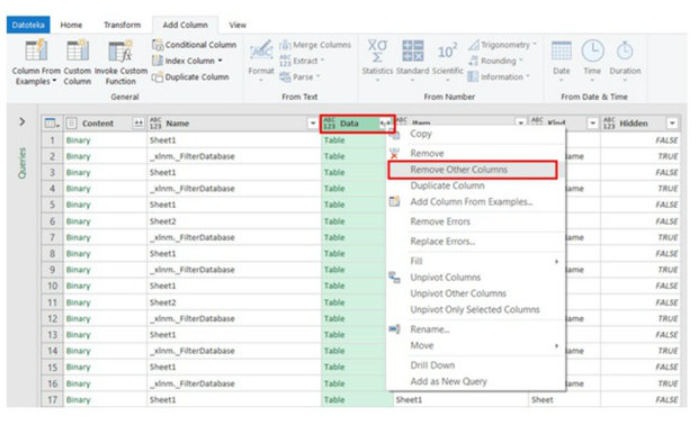The image size is (700, 443).
Task: Open Item column filter dropdown
Action: (x=521, y=124)
